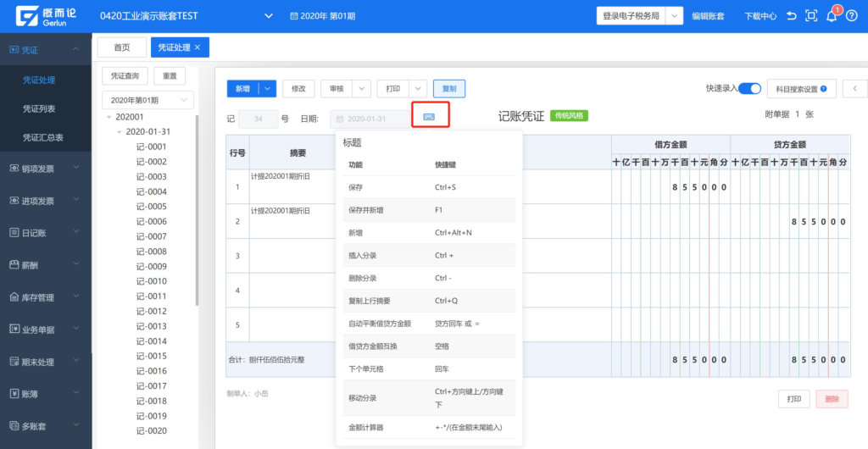
Task: Collapse the 202001 tree node
Action: [x=109, y=117]
